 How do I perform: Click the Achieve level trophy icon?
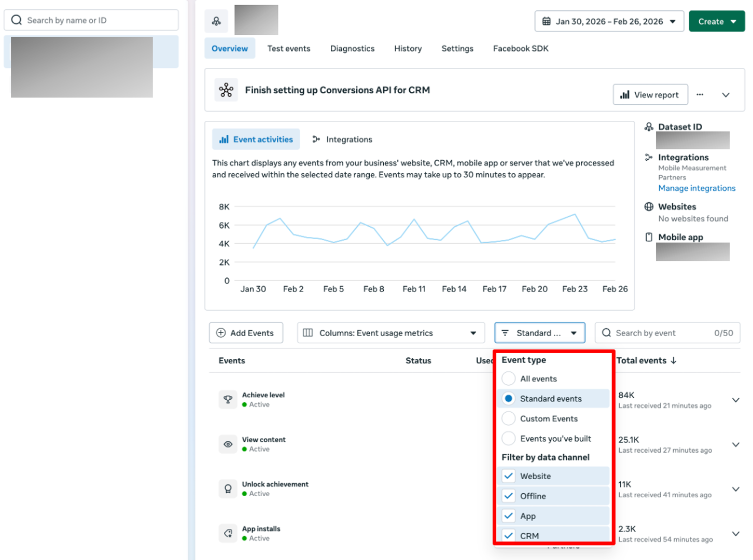coord(228,399)
